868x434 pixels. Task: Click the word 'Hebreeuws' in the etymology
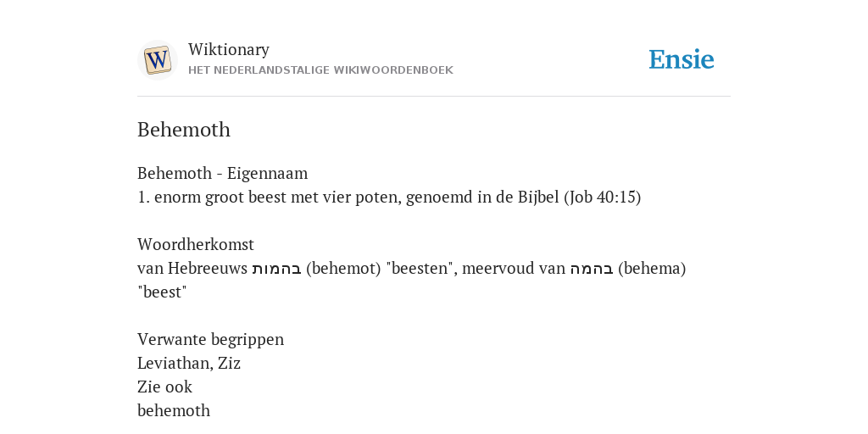click(208, 269)
